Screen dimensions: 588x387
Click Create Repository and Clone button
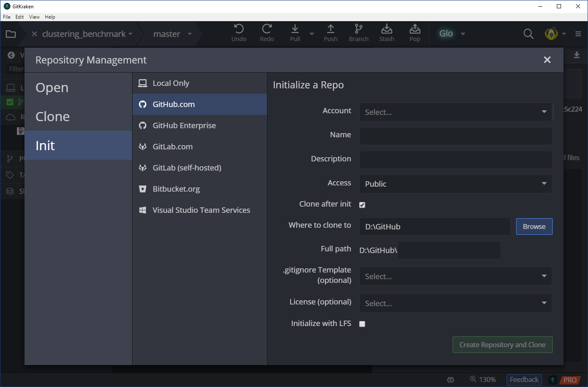pyautogui.click(x=502, y=345)
